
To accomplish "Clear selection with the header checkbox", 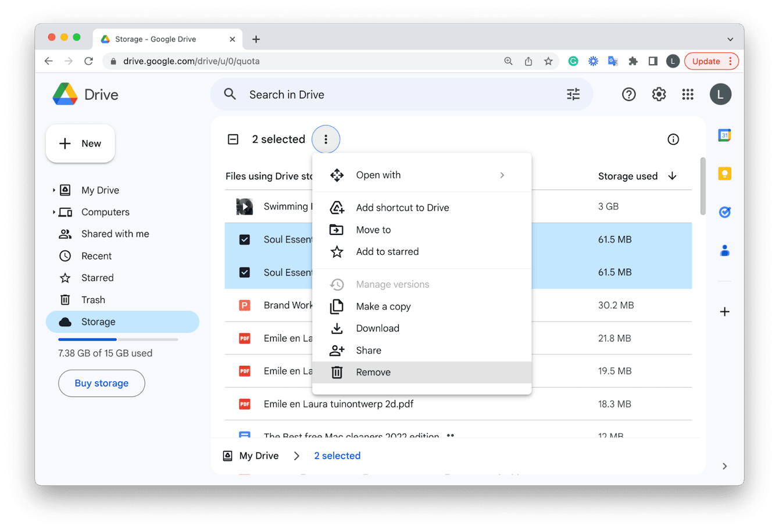I will coord(233,139).
